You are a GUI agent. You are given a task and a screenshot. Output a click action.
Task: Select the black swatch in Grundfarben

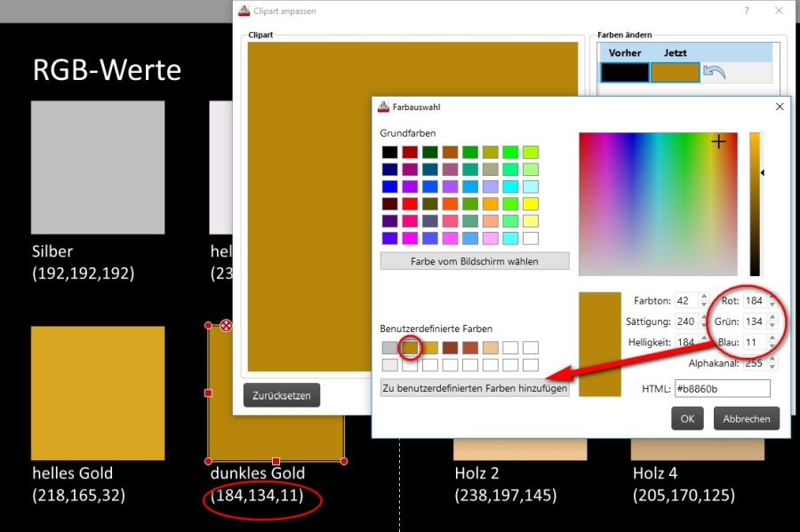[388, 152]
